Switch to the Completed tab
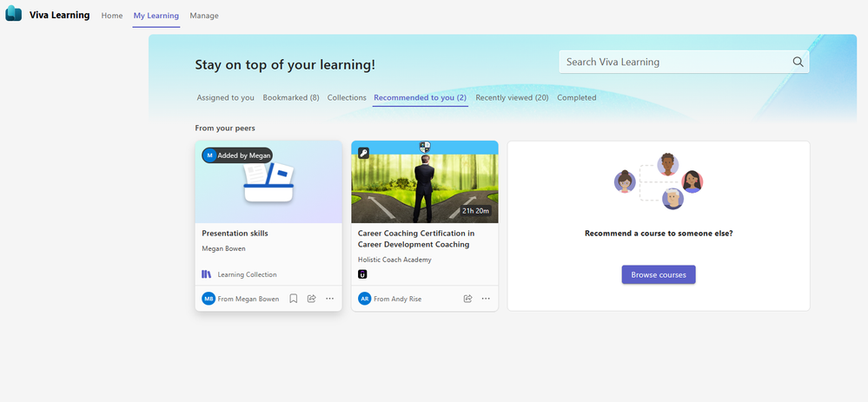868x402 pixels. coord(576,97)
